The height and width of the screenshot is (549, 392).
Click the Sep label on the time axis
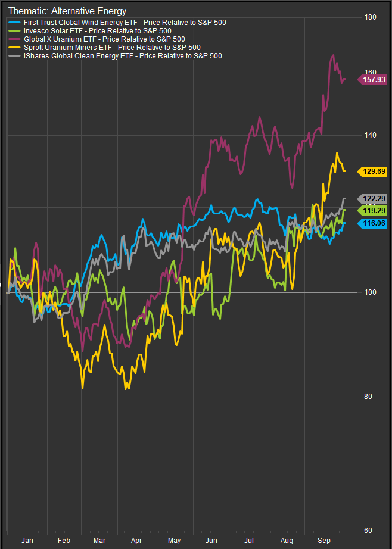click(x=324, y=541)
